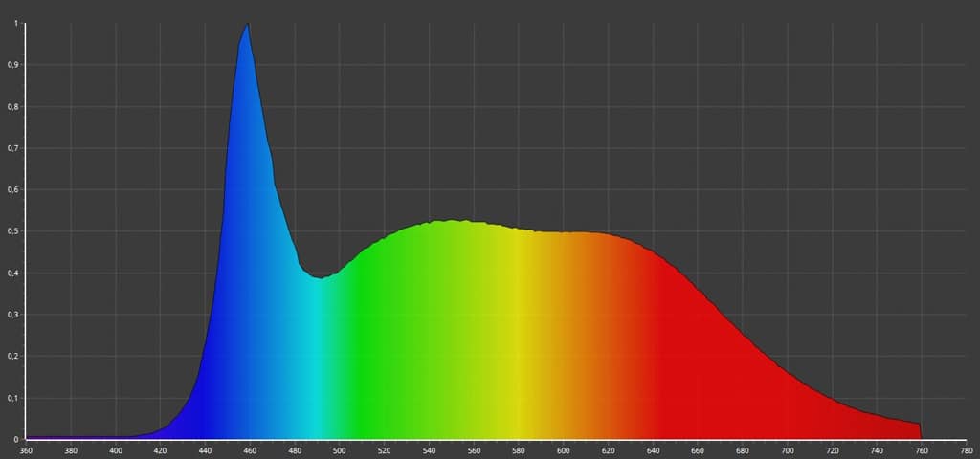The image size is (980, 459).
Task: Click the 700 wavelength label
Action: click(x=787, y=450)
